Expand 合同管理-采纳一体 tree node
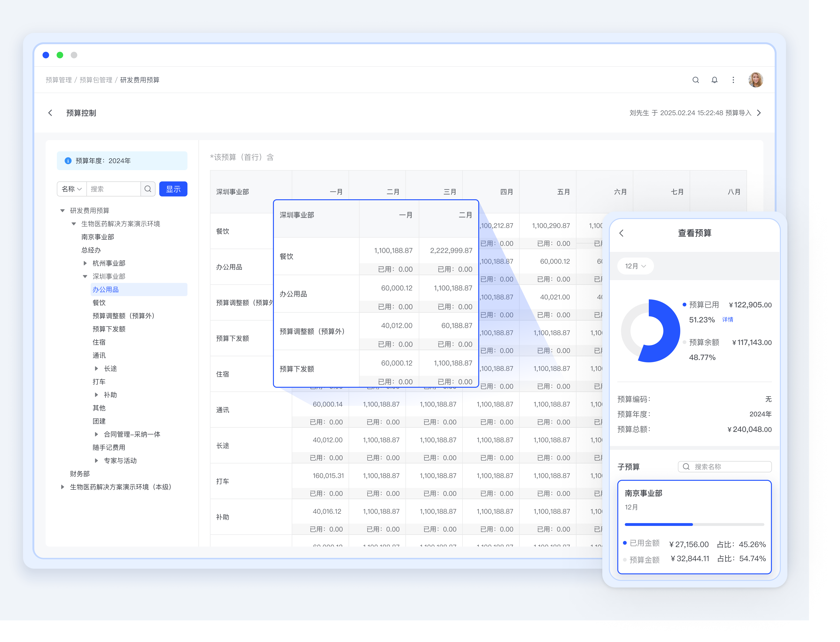This screenshot has height=642, width=840. (x=96, y=434)
